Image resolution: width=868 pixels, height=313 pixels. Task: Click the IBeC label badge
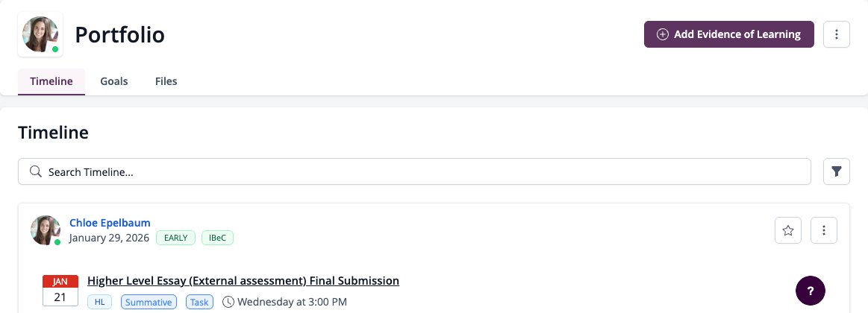[217, 238]
